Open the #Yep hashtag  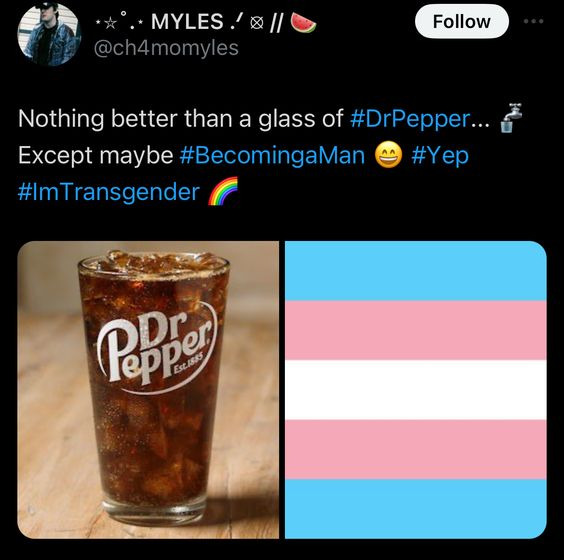pos(440,155)
